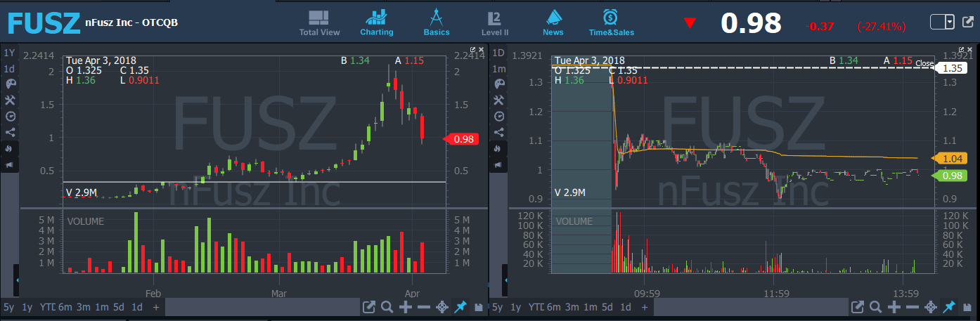Select 1Y range label in left chart sidebar
The width and height of the screenshot is (980, 321).
(9, 53)
